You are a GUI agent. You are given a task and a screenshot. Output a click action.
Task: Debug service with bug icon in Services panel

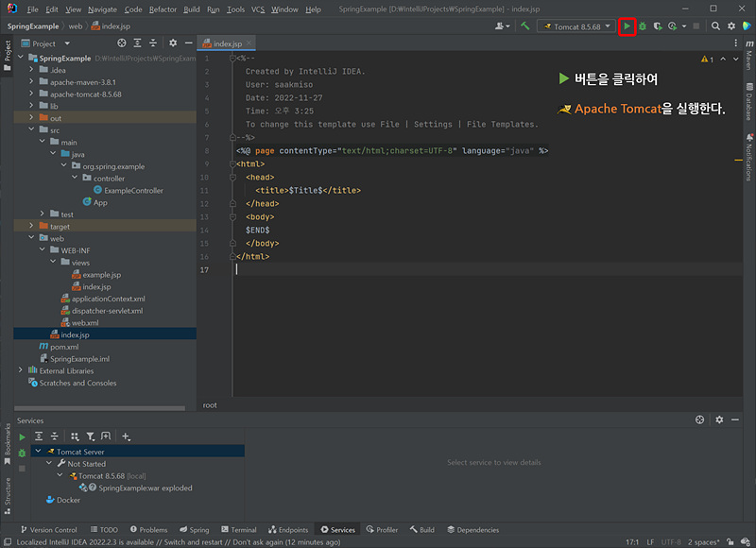(22, 454)
